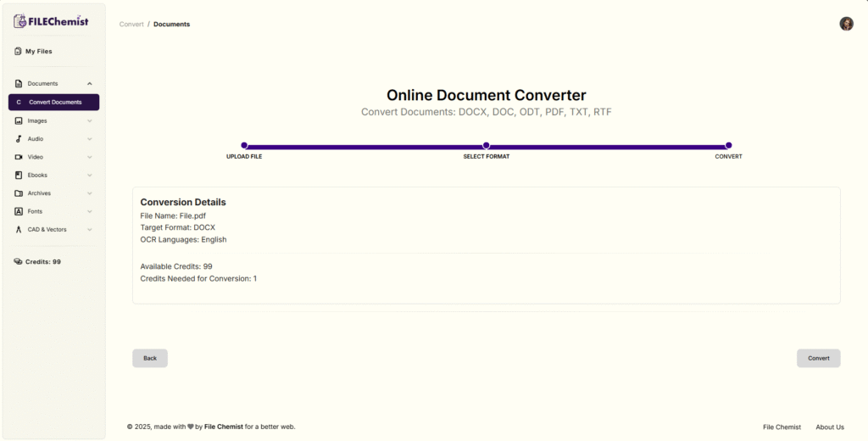
Task: Expand the Fonts section chevron
Action: [90, 211]
